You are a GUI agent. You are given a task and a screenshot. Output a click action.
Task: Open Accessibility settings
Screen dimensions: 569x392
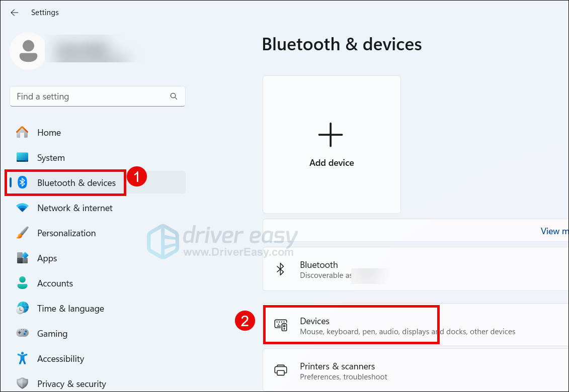click(60, 359)
